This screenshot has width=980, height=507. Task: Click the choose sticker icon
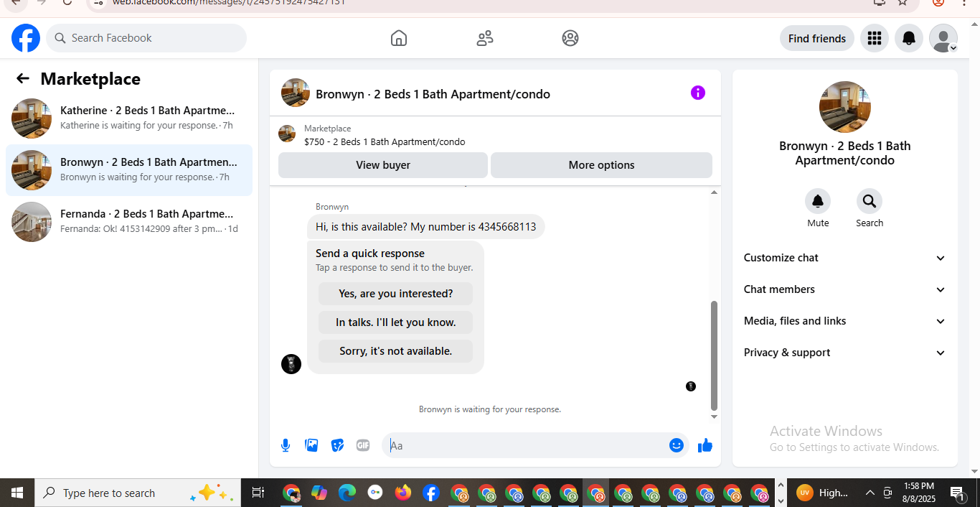pos(337,445)
